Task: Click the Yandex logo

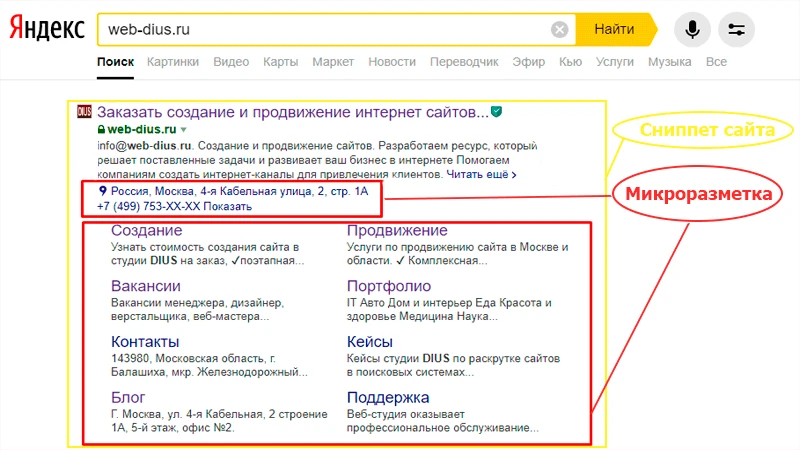Action: tap(47, 29)
